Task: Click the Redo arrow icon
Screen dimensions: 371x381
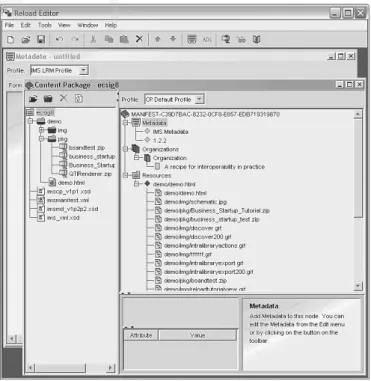Action: pyautogui.click(x=75, y=40)
